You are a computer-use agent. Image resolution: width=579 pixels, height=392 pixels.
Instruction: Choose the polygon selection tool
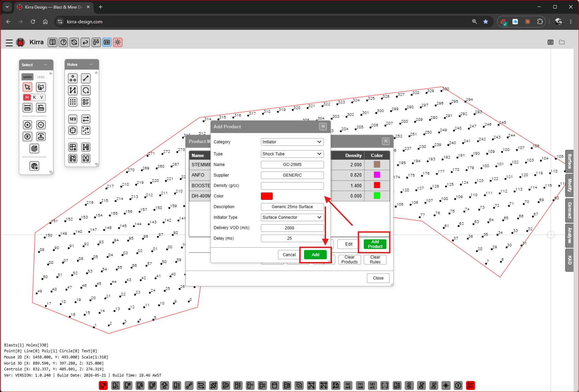pyautogui.click(x=41, y=87)
